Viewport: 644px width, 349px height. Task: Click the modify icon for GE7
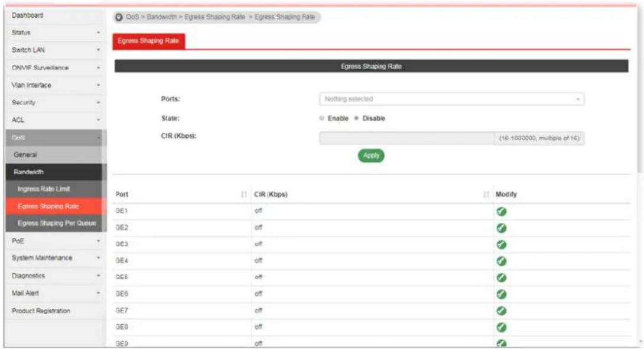tap(501, 311)
